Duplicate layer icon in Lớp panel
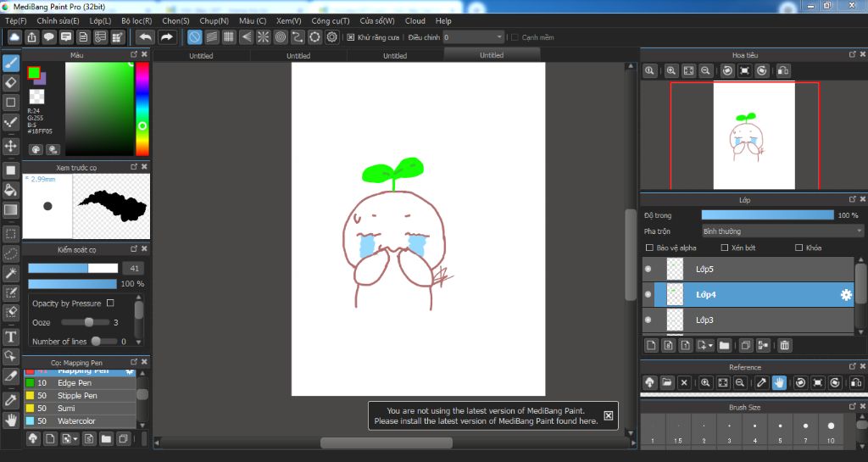 [746, 345]
